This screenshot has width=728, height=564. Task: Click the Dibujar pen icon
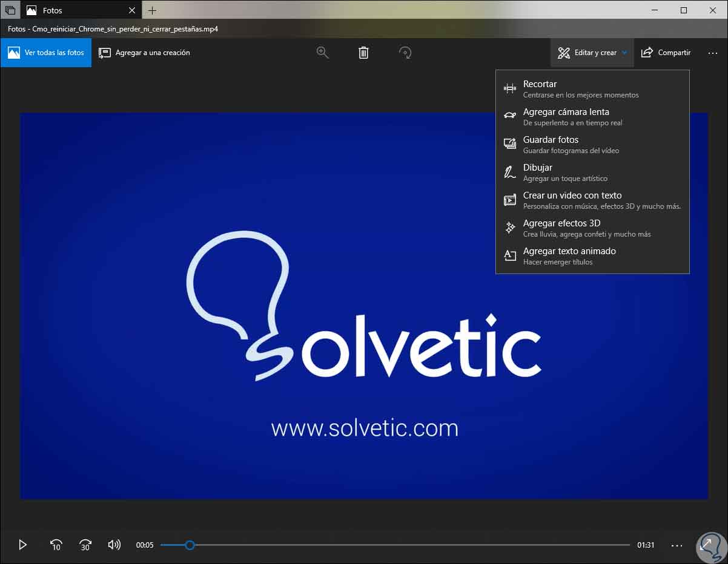click(x=510, y=172)
